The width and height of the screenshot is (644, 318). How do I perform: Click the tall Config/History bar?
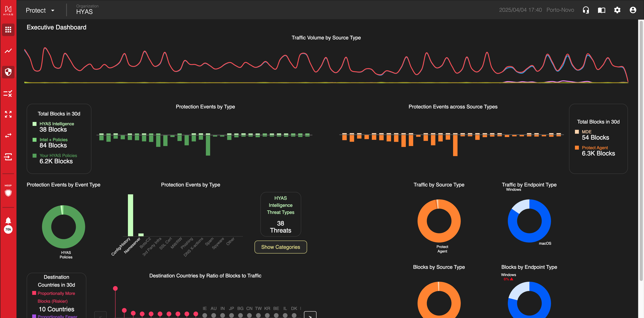click(x=130, y=215)
